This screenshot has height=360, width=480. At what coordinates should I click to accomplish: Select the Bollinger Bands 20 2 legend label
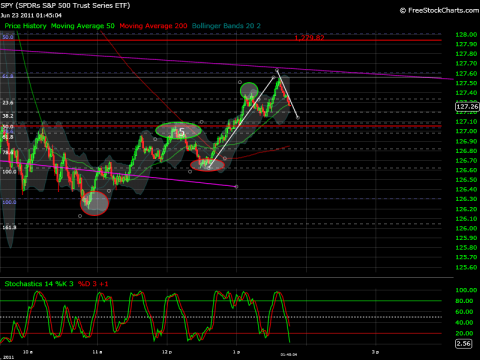pyautogui.click(x=226, y=26)
